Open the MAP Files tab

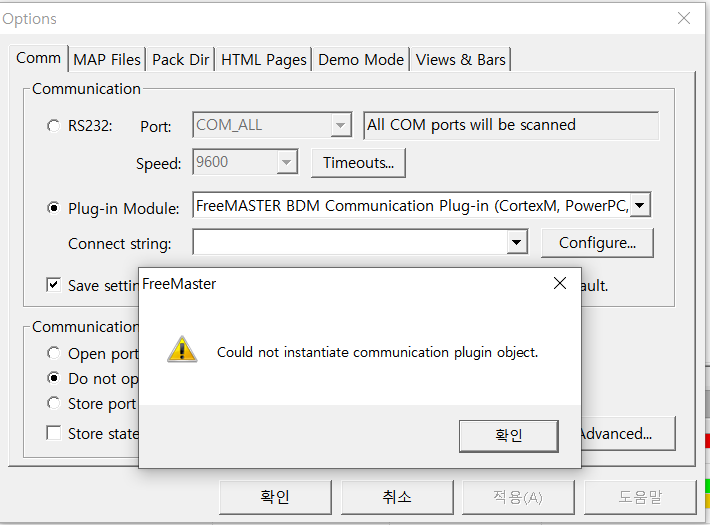107,59
